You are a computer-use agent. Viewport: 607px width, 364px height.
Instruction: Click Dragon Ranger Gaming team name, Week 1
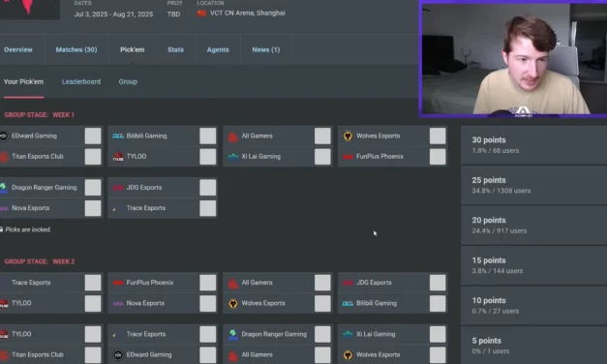point(45,188)
